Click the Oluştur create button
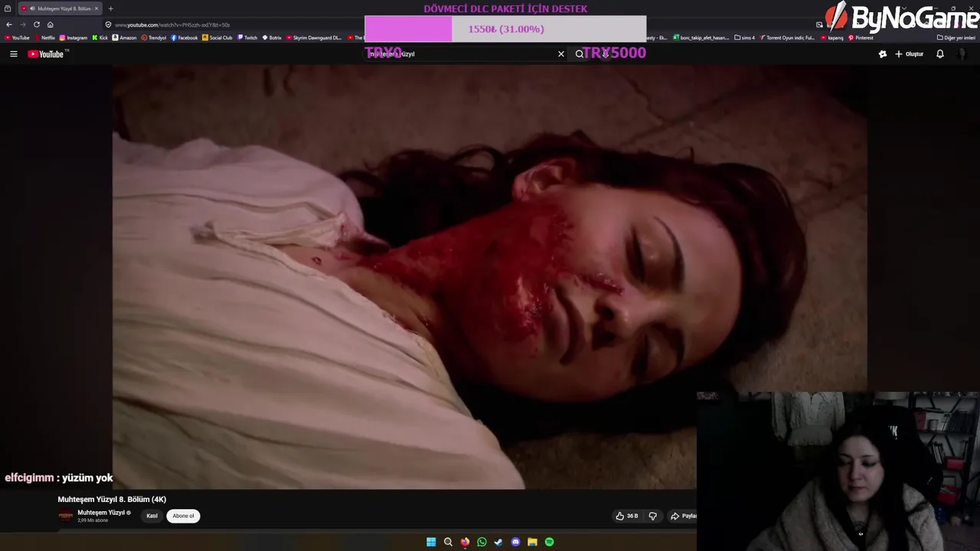 tap(909, 54)
